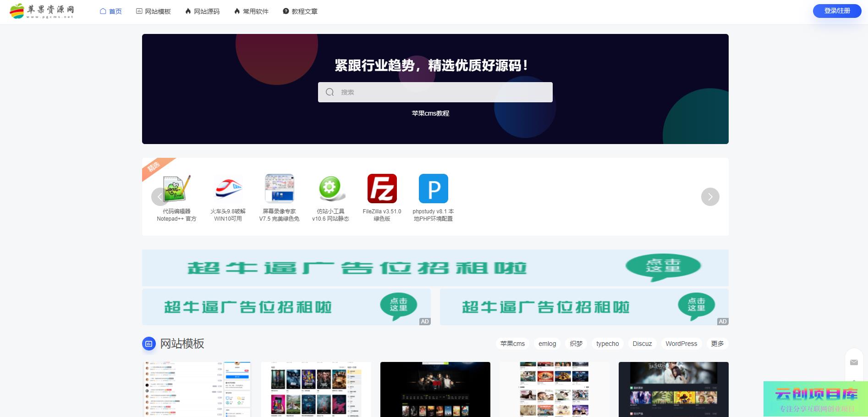Screen dimensions: 868x417
Task: Click the train icon for 火车头9.8破解
Action: click(x=228, y=189)
